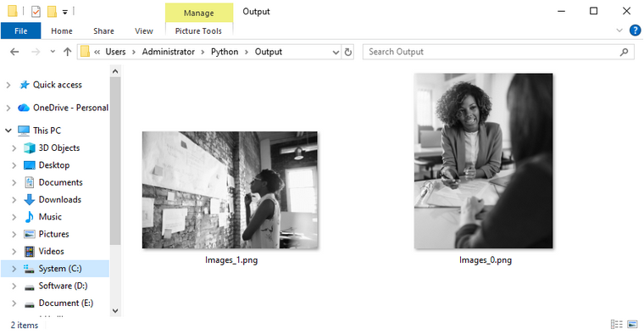The image size is (644, 334).
Task: Click the double chevron before Users
Action: pos(97,52)
